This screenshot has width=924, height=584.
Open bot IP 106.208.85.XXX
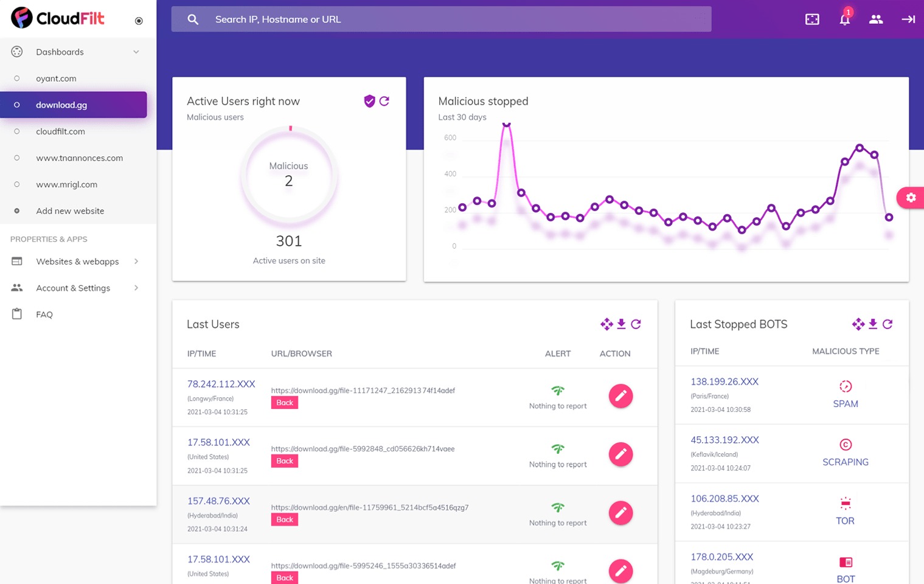[724, 498]
